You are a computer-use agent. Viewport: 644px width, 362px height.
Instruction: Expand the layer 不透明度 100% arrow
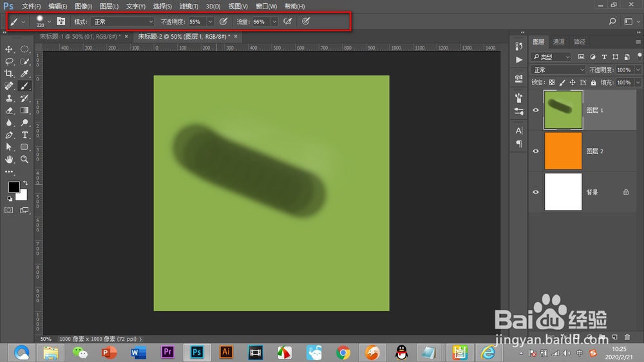(x=638, y=70)
